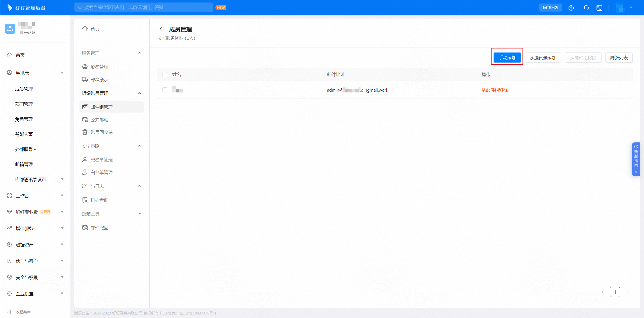
Task: Open the help question mark icon
Action: [x=571, y=8]
